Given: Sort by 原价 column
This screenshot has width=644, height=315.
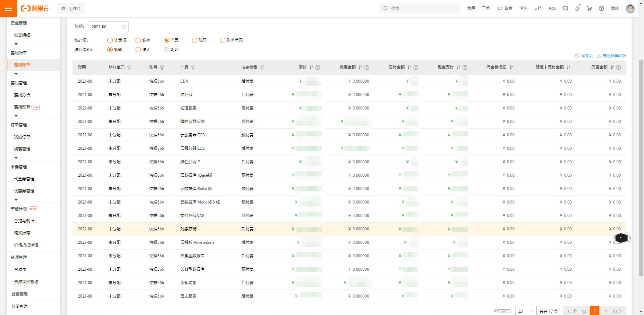Looking at the screenshot, I should point(311,67).
